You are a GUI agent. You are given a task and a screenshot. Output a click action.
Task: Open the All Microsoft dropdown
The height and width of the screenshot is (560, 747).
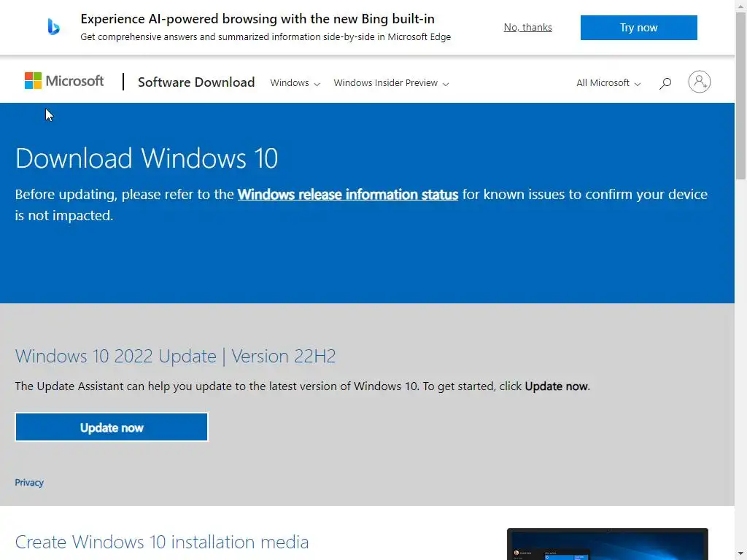click(x=608, y=83)
